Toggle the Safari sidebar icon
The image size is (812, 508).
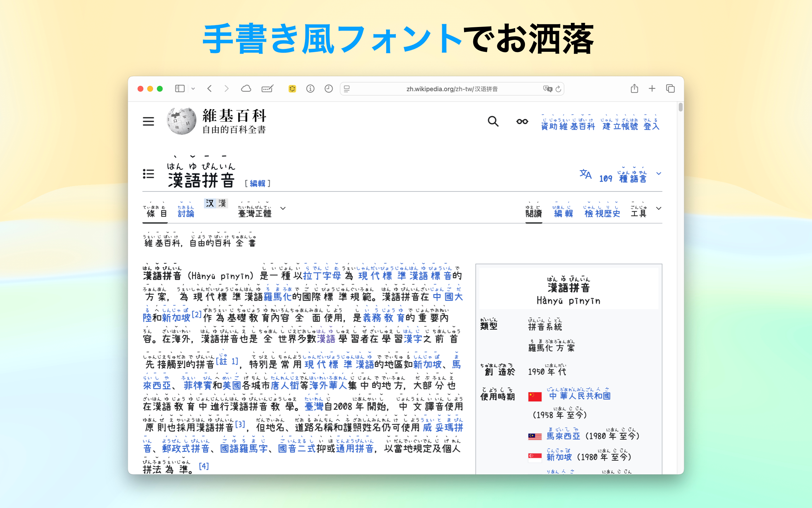[x=180, y=89]
